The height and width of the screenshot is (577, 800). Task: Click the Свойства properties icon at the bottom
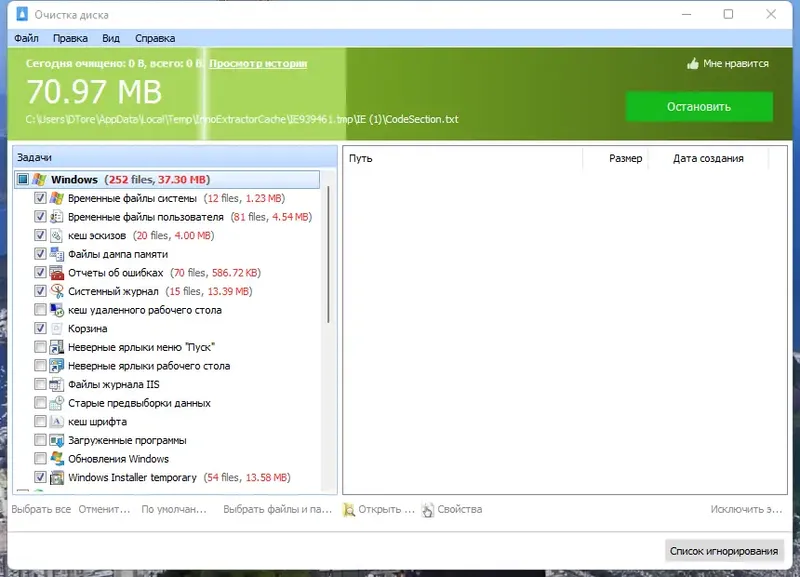click(x=426, y=510)
